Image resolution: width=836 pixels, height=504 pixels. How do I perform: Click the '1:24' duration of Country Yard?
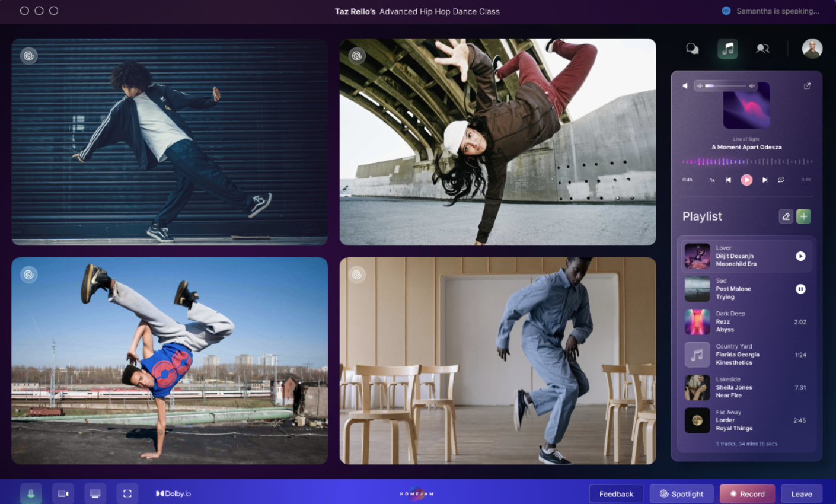pyautogui.click(x=800, y=355)
